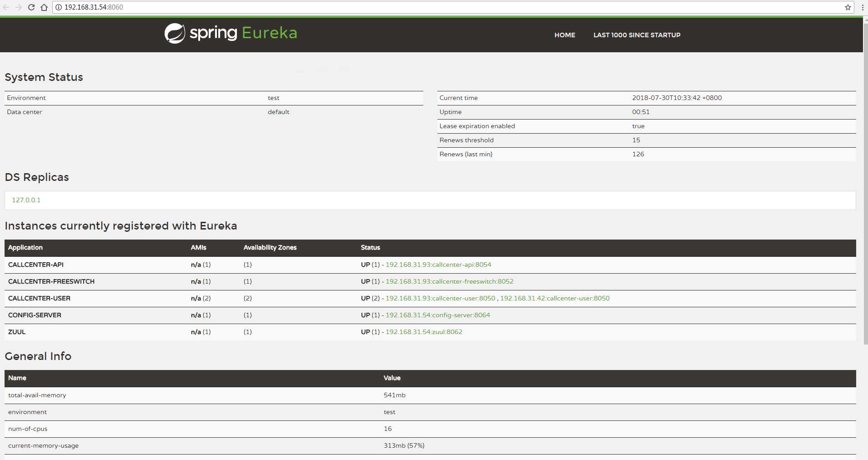
Task: Open the callcenter-freeswitch:8052 instance link
Action: click(449, 281)
